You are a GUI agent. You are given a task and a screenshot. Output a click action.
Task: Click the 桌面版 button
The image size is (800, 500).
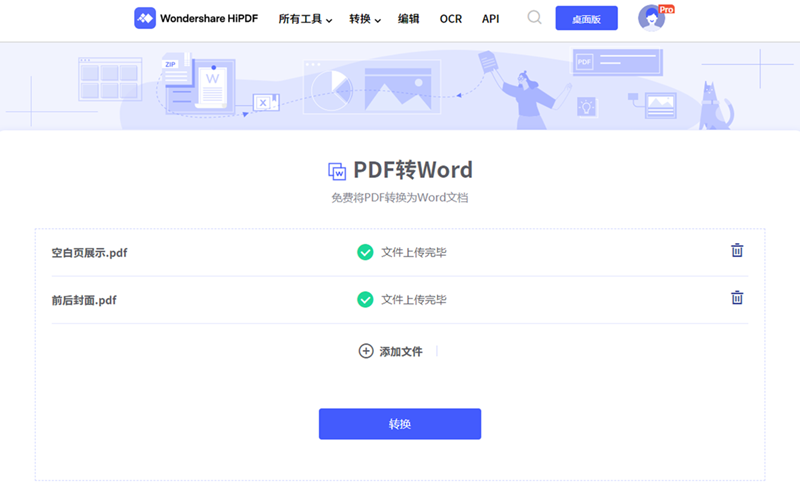586,19
